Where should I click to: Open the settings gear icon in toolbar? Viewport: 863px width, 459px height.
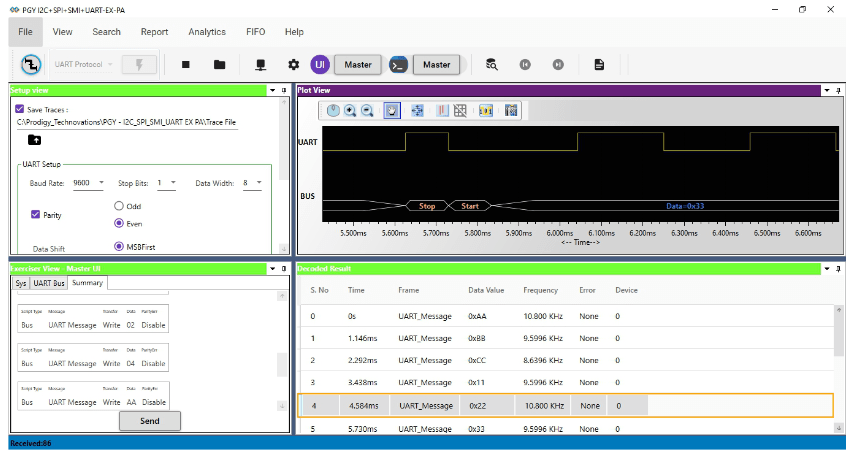click(x=293, y=65)
